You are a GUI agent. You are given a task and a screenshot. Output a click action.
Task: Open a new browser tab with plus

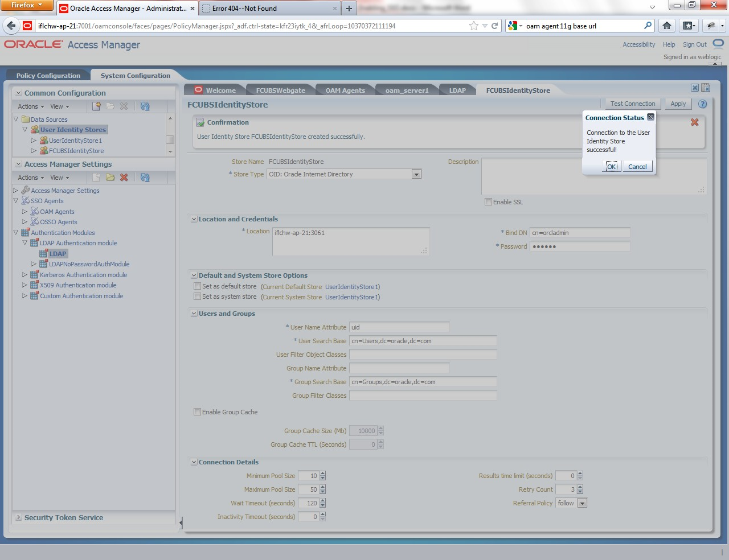(x=349, y=9)
